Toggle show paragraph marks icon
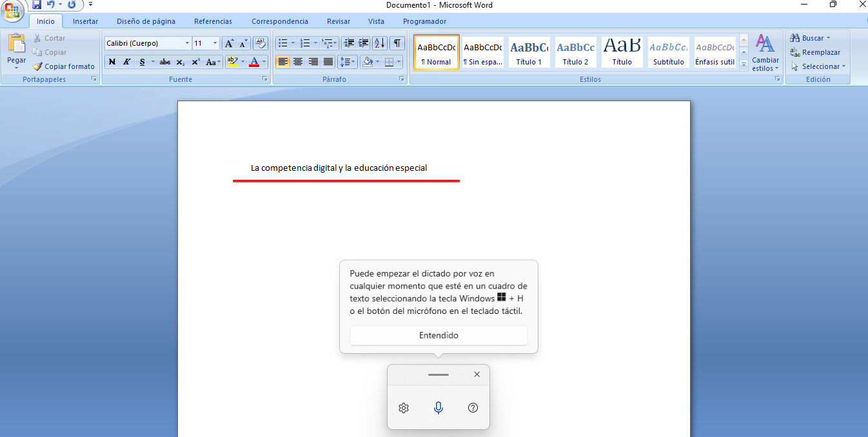 click(x=397, y=43)
